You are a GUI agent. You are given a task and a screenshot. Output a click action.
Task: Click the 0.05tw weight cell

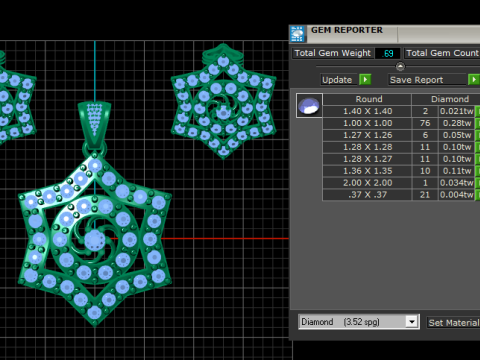point(456,135)
